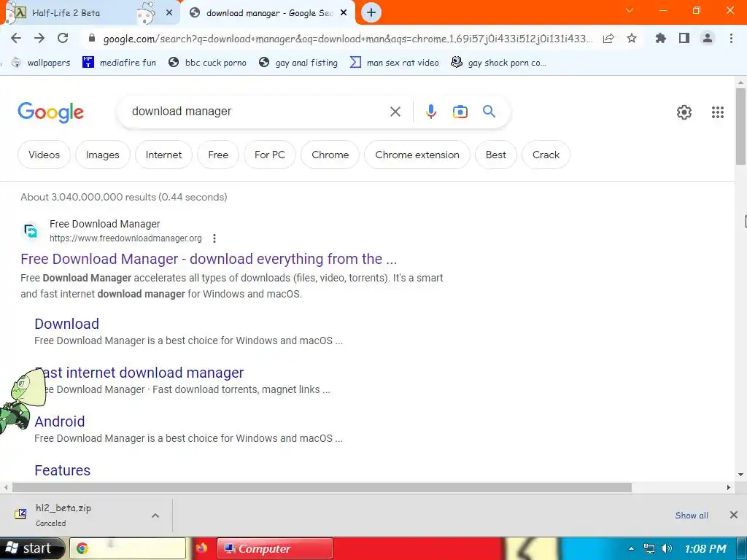Submit search with the magnifier icon
The height and width of the screenshot is (560, 747).
click(489, 112)
